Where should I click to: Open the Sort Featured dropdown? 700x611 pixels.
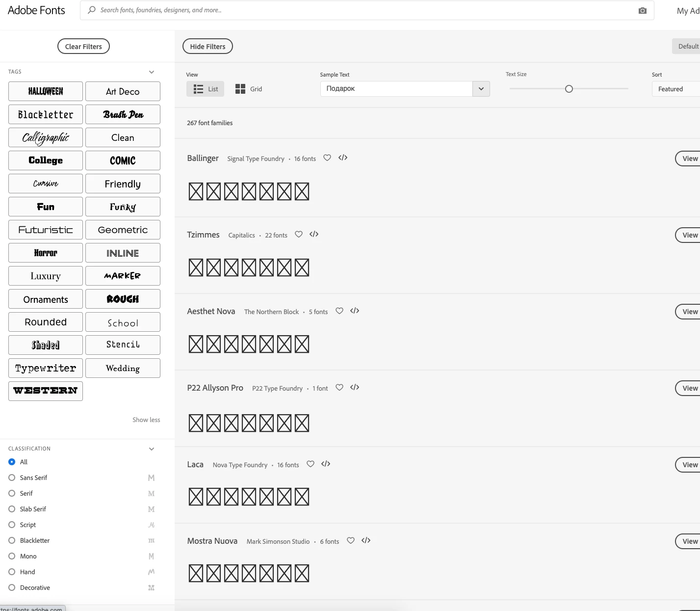[x=676, y=89]
